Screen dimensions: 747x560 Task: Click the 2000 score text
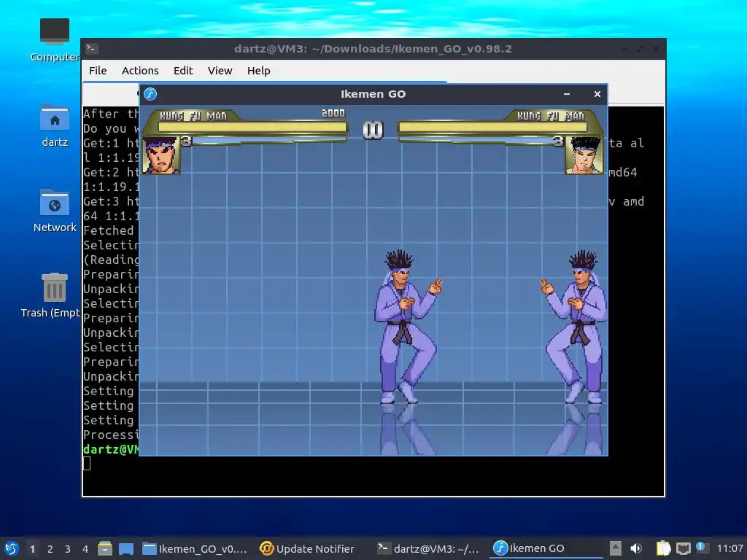pos(333,113)
